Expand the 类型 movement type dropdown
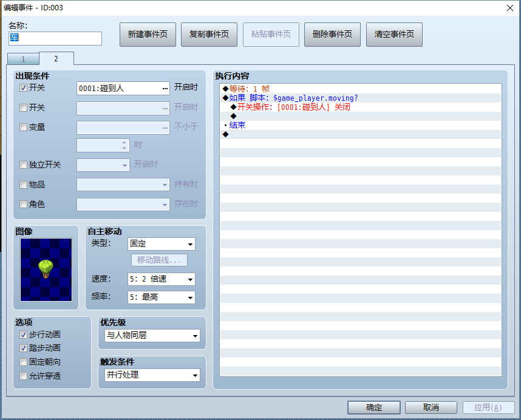Viewport: 521px width, 420px height. 162,244
